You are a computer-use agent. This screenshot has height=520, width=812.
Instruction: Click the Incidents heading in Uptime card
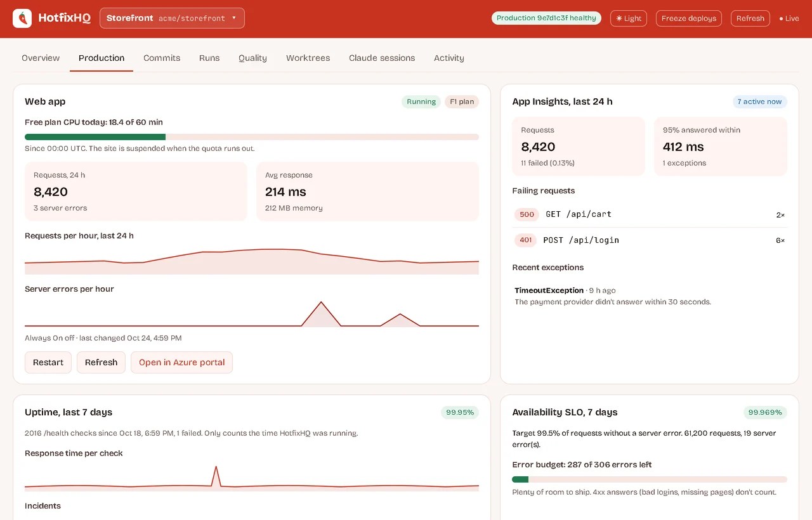point(43,506)
